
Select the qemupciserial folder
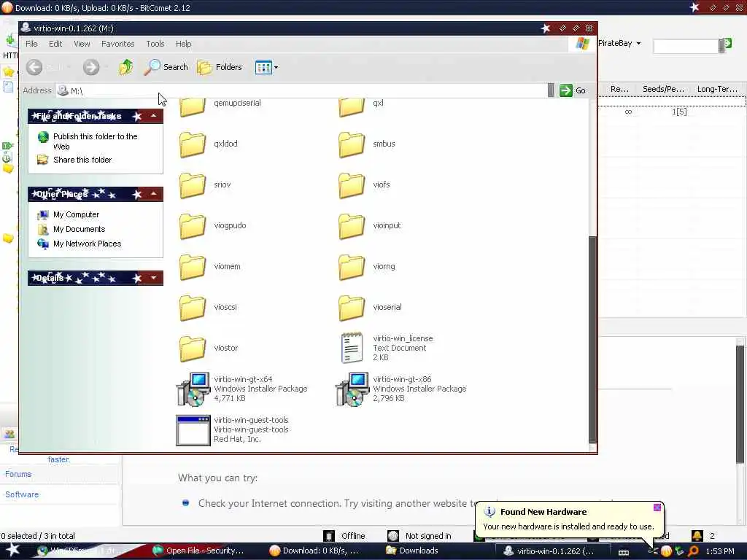coord(192,106)
